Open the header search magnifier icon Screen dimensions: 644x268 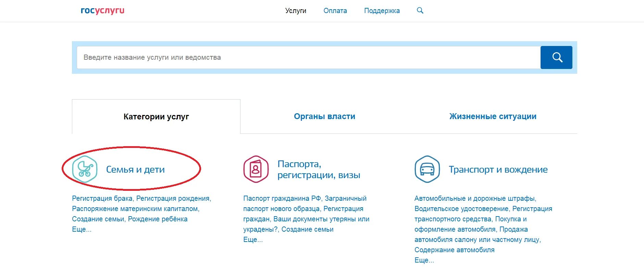coord(420,11)
